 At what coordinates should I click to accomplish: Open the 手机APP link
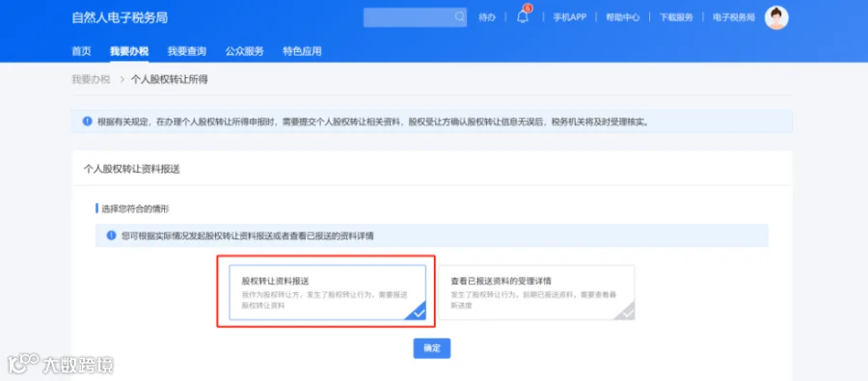tap(570, 17)
